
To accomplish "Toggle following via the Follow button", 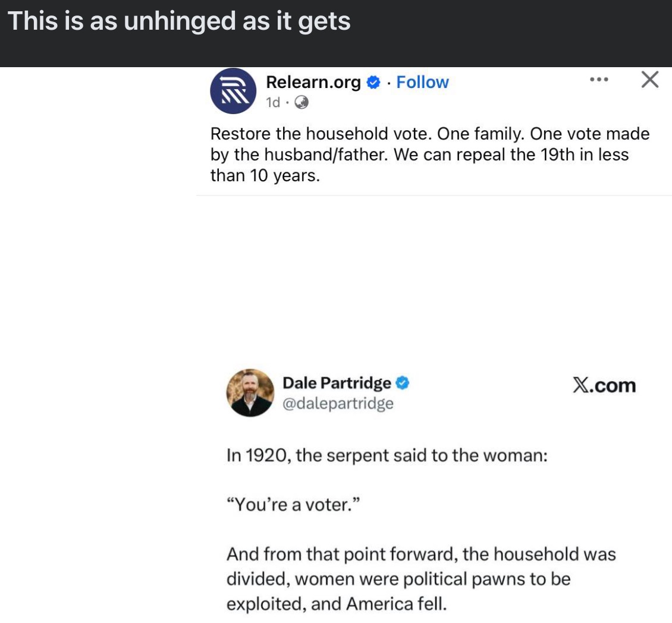I will click(x=422, y=82).
